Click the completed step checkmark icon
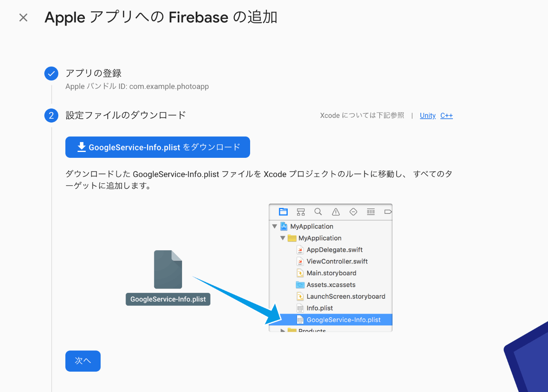The height and width of the screenshot is (392, 548). coord(51,73)
